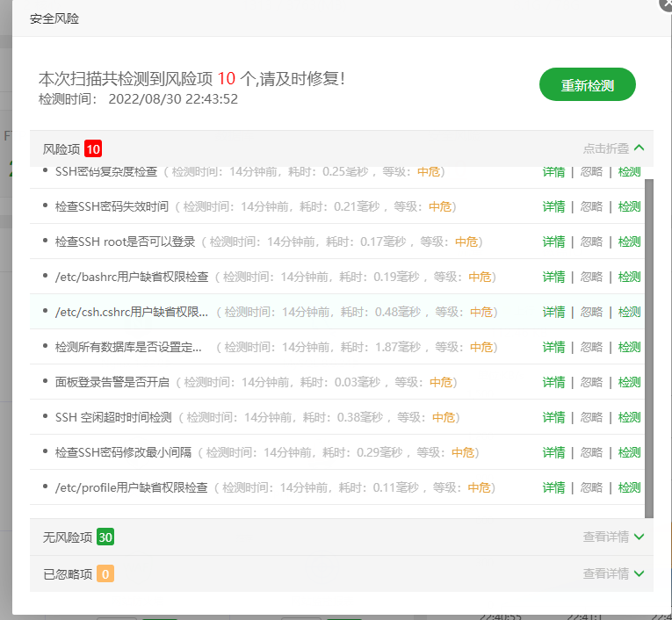This screenshot has height=620, width=672.
Task: Run 检测 for 面板登录告警是否开启
Action: pos(629,382)
